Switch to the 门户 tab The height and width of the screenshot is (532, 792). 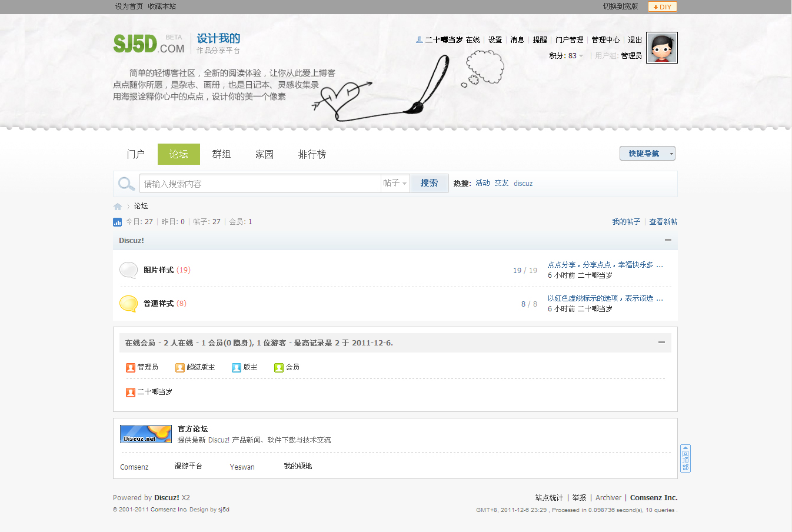tap(136, 154)
